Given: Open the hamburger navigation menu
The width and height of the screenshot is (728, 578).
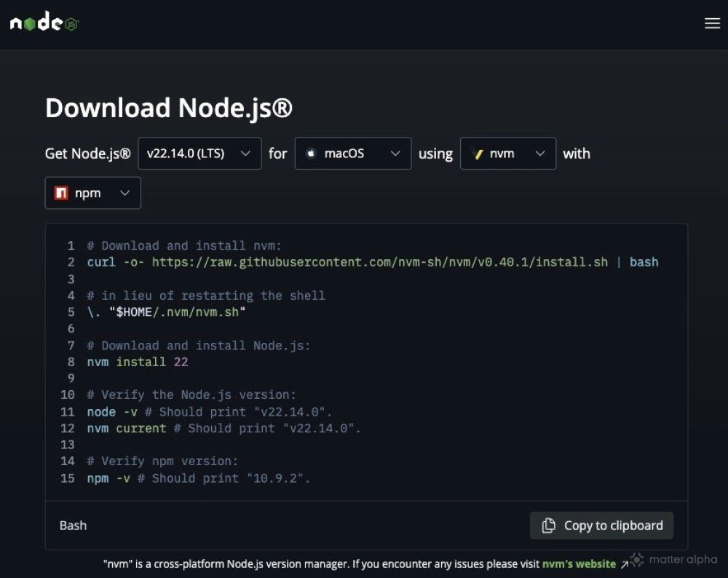Looking at the screenshot, I should [712, 23].
